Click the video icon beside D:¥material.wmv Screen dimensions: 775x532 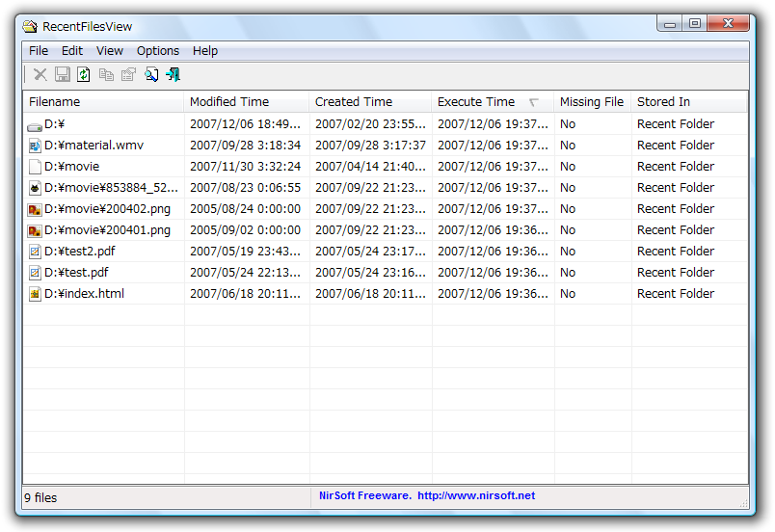pos(35,146)
